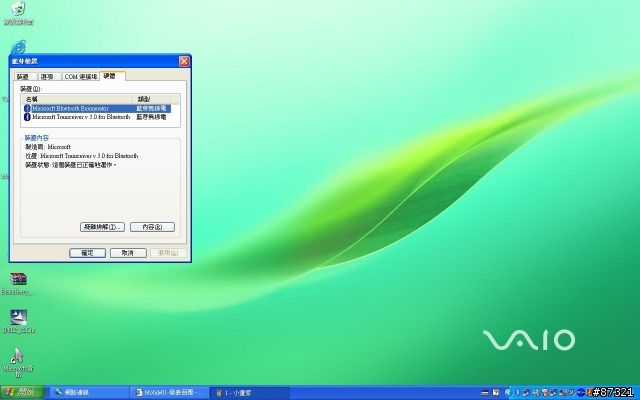Close the Bluetooth devices dialog
640x400 pixels.
pos(184,61)
